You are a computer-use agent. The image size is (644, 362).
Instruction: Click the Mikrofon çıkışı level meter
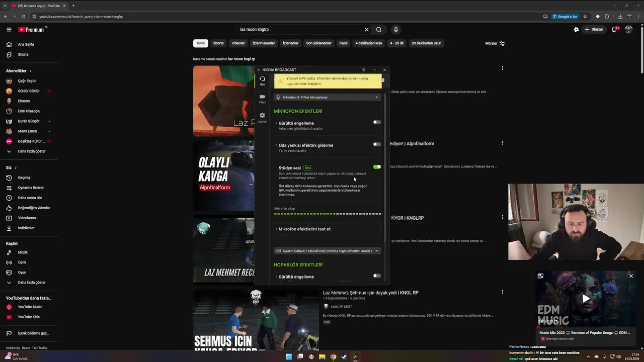(328, 214)
